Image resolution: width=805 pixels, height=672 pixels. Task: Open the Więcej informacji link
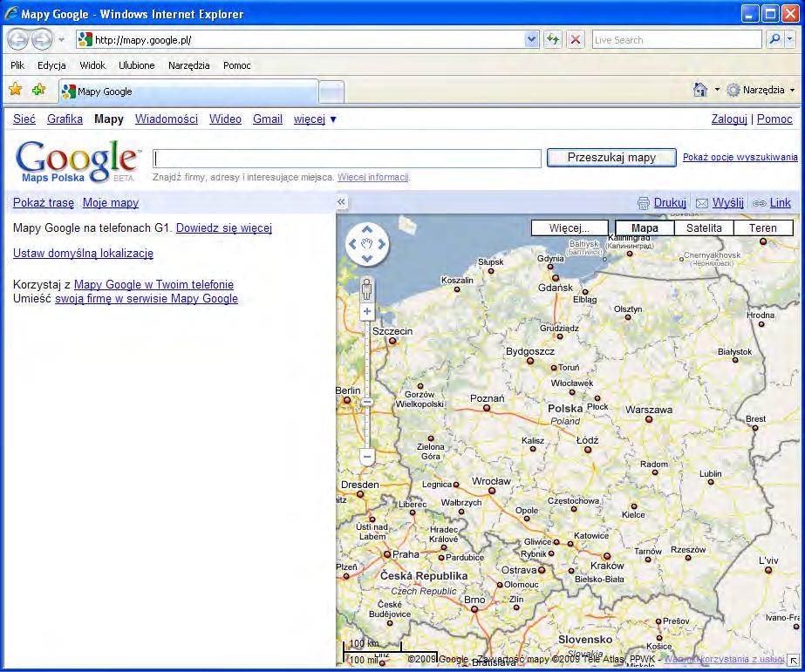click(372, 177)
